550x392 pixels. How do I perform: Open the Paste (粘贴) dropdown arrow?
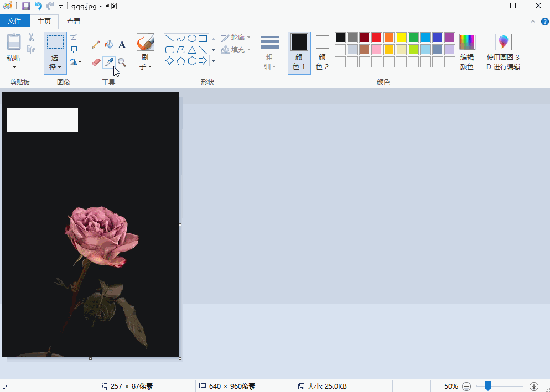(14, 67)
